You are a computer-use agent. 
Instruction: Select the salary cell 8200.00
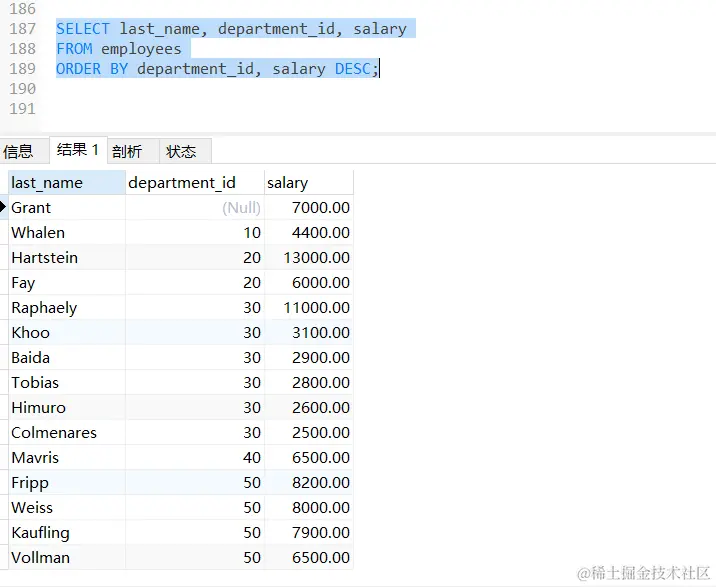(309, 483)
